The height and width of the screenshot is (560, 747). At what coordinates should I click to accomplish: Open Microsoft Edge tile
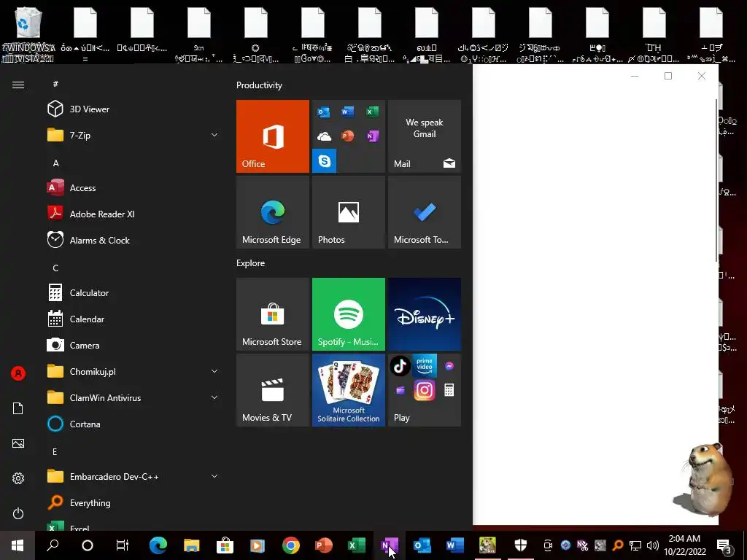(x=273, y=212)
